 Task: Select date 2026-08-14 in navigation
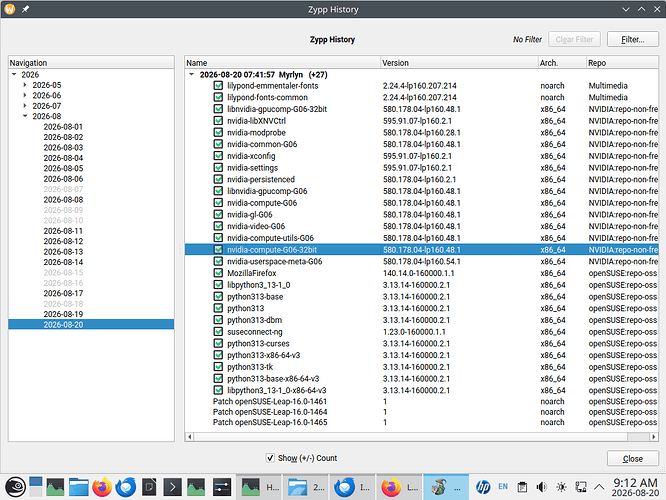tap(63, 262)
